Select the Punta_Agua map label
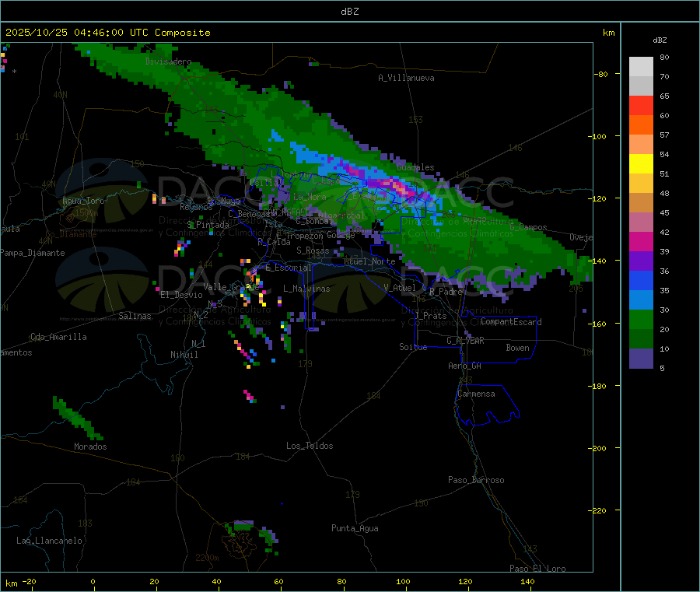This screenshot has width=700, height=592. [x=355, y=528]
